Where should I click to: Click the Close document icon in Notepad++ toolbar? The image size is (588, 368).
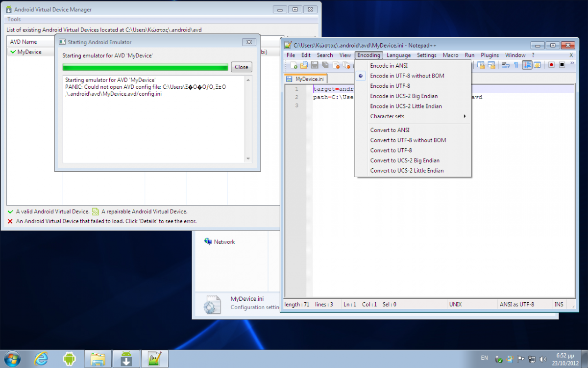[x=336, y=65]
